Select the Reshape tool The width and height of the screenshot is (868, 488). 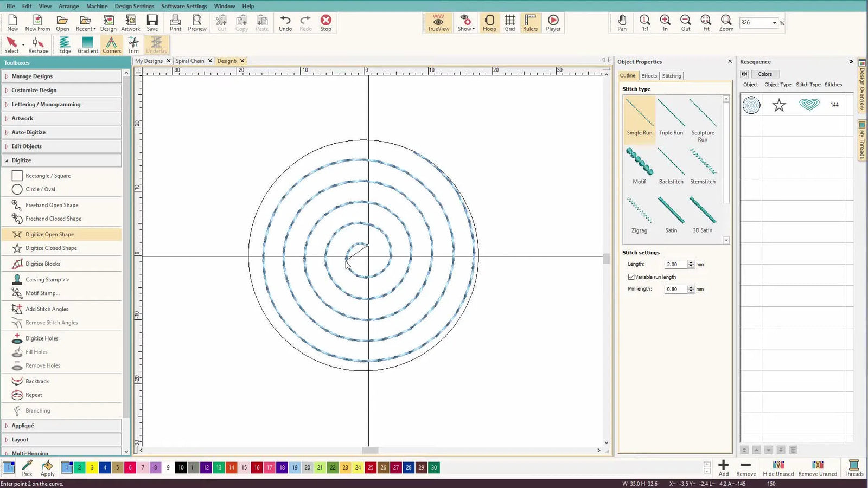38,45
